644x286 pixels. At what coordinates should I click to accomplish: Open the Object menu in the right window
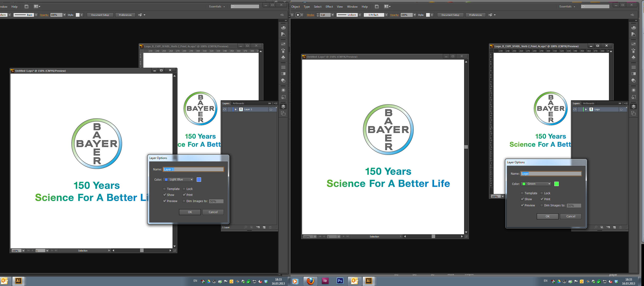point(295,7)
